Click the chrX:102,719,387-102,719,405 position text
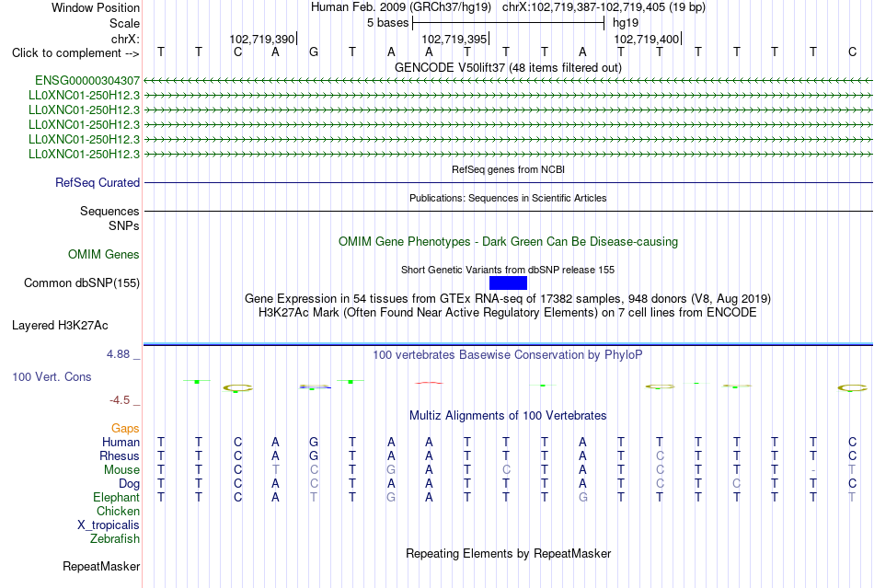The image size is (874, 588). pos(604,7)
